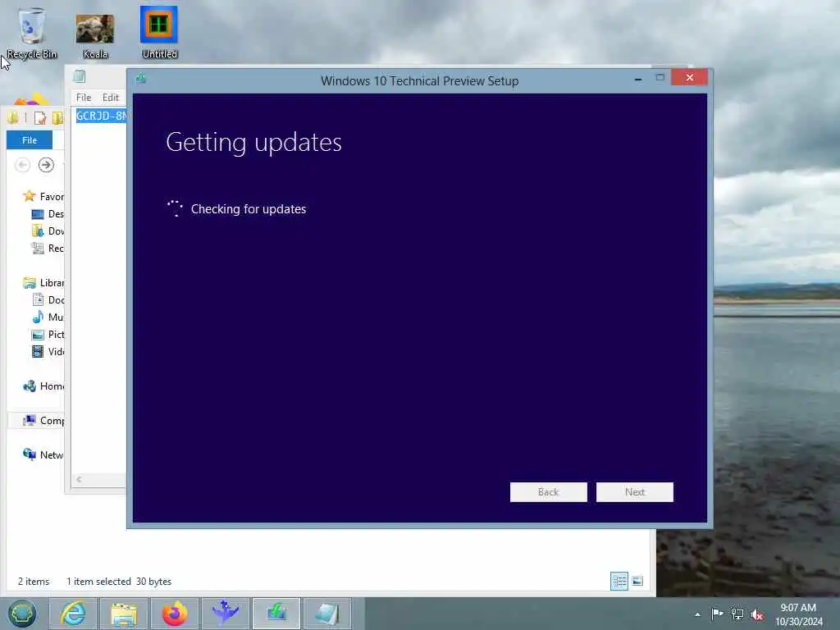Click the Next button in Setup
Screen dimensions: 840x630
pos(634,492)
